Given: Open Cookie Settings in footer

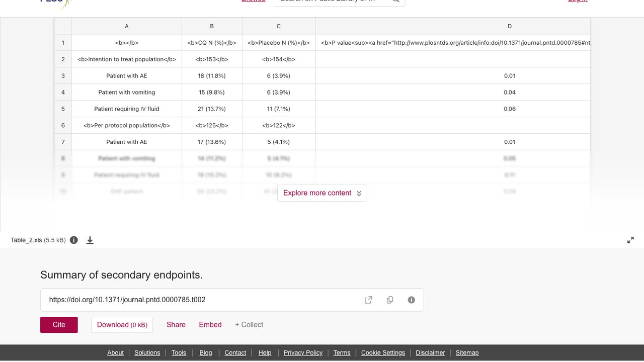Looking at the screenshot, I should tap(383, 353).
